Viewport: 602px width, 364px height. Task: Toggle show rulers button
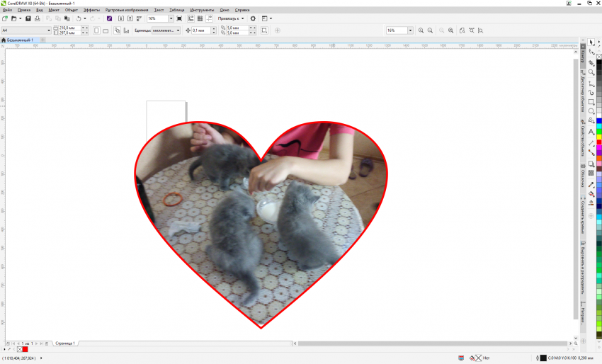click(191, 18)
